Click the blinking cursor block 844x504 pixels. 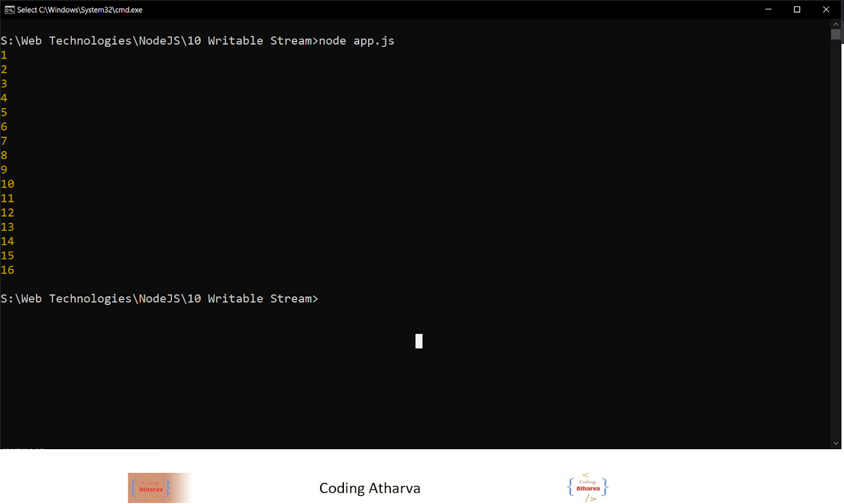pyautogui.click(x=419, y=341)
